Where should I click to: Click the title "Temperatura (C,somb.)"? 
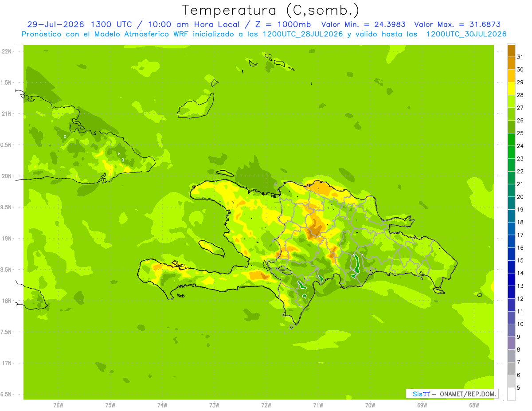tap(270, 10)
